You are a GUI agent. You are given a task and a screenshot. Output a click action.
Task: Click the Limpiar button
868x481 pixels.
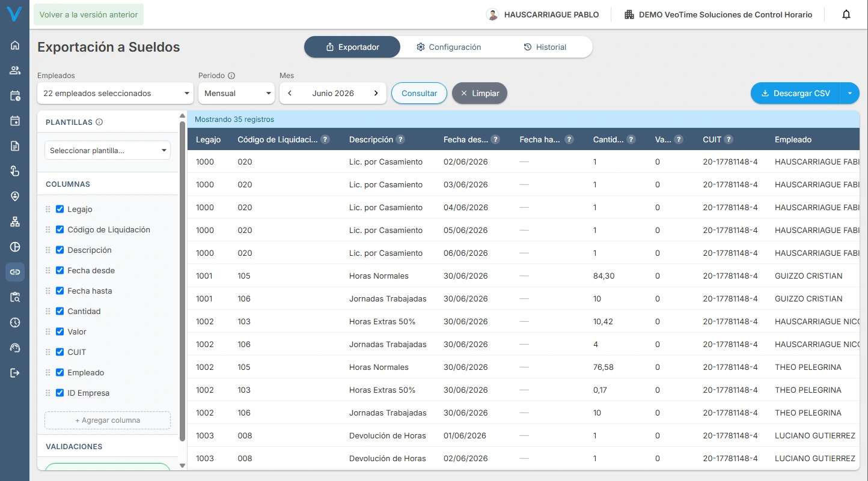point(480,93)
